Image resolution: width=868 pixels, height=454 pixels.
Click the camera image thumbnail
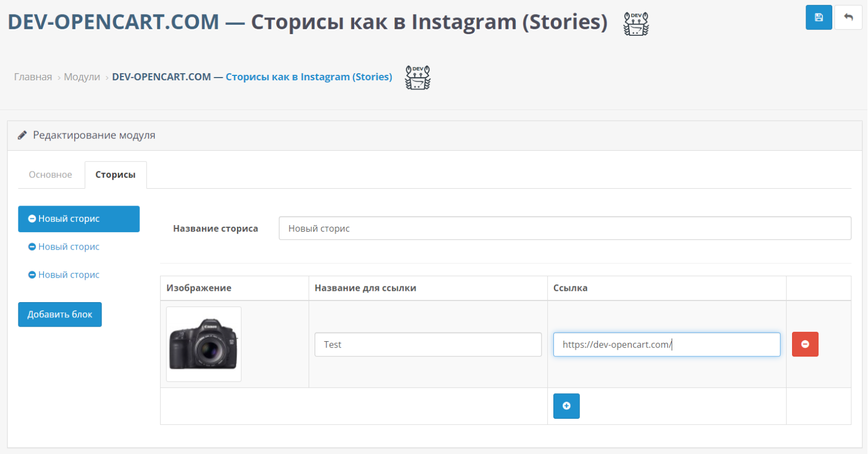tap(204, 344)
